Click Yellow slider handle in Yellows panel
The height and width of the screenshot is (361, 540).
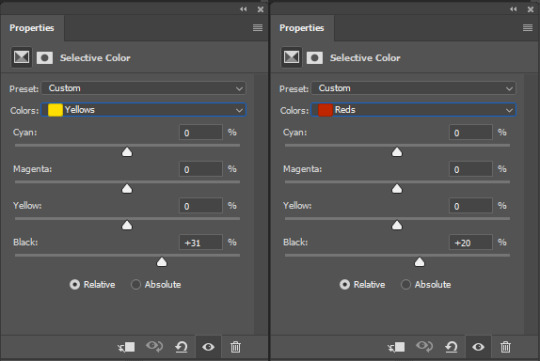(127, 225)
